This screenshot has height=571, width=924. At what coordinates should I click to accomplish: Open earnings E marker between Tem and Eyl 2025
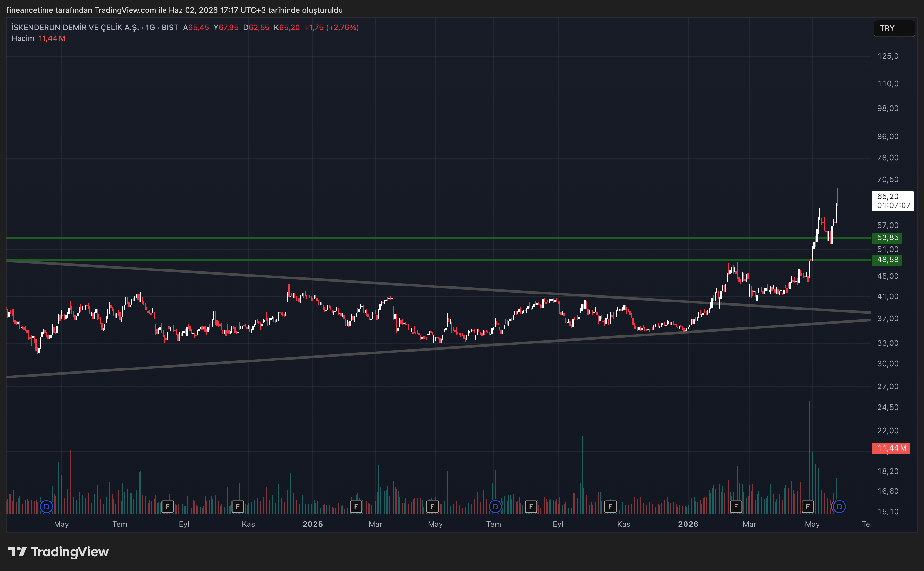(x=531, y=506)
